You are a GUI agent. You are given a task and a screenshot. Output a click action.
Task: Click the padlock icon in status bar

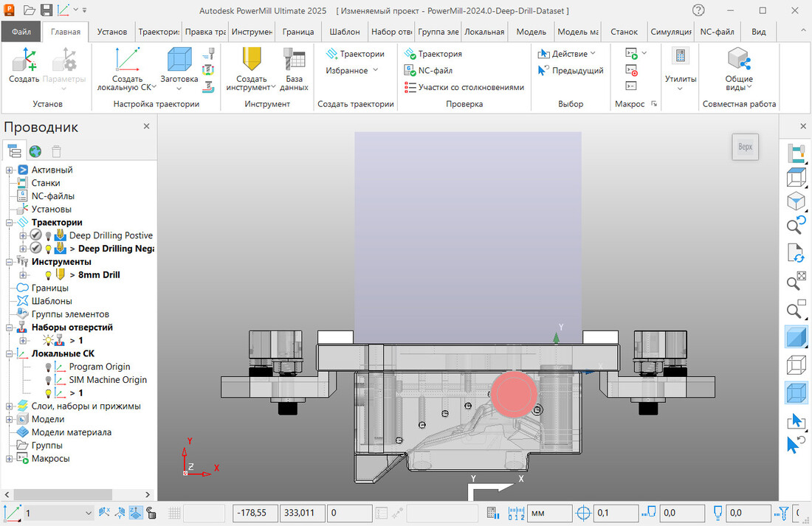pyautogui.click(x=151, y=513)
